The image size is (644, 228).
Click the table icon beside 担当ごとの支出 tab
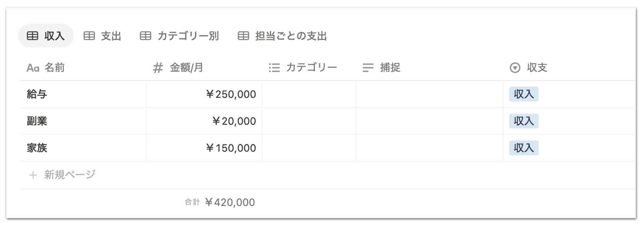point(244,36)
